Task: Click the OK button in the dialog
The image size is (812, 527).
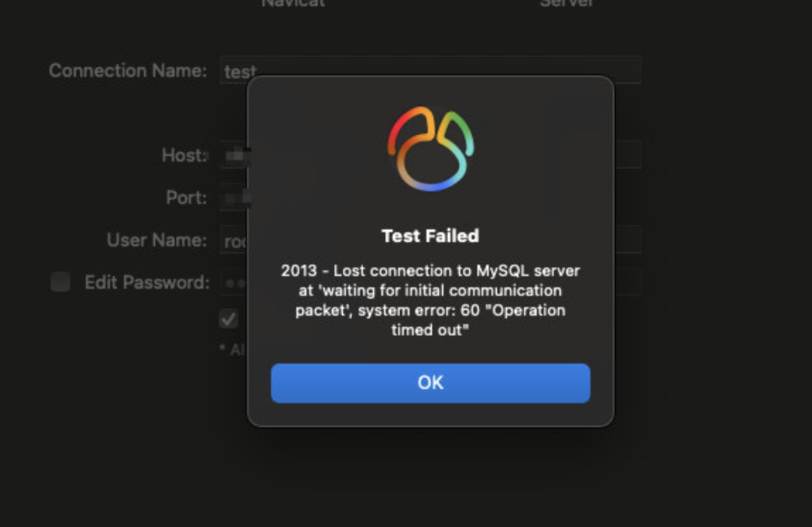Action: [x=430, y=383]
